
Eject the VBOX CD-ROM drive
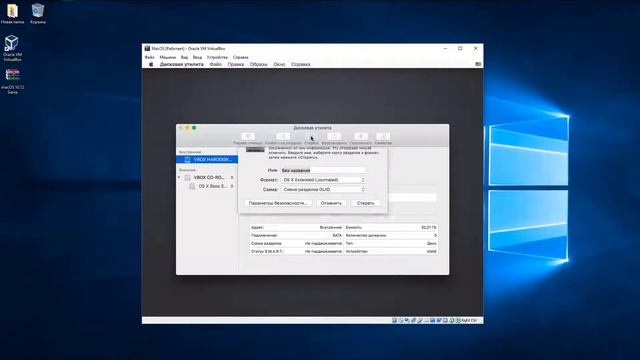232,178
